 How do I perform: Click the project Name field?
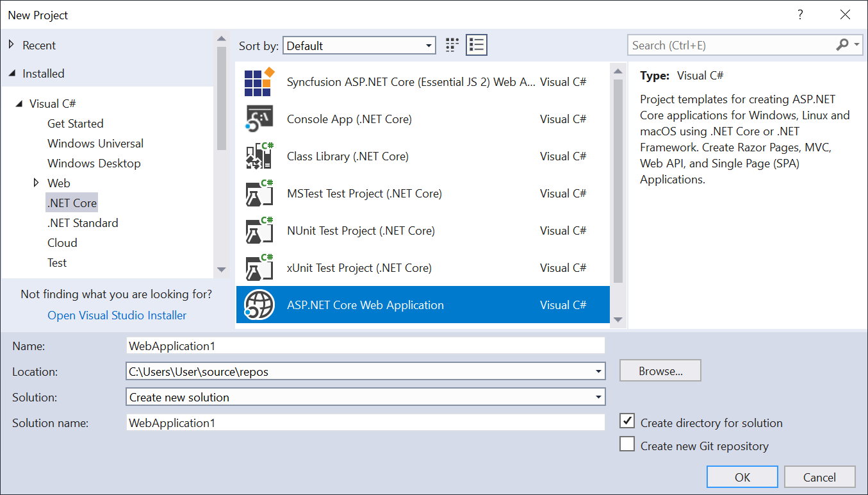(366, 346)
